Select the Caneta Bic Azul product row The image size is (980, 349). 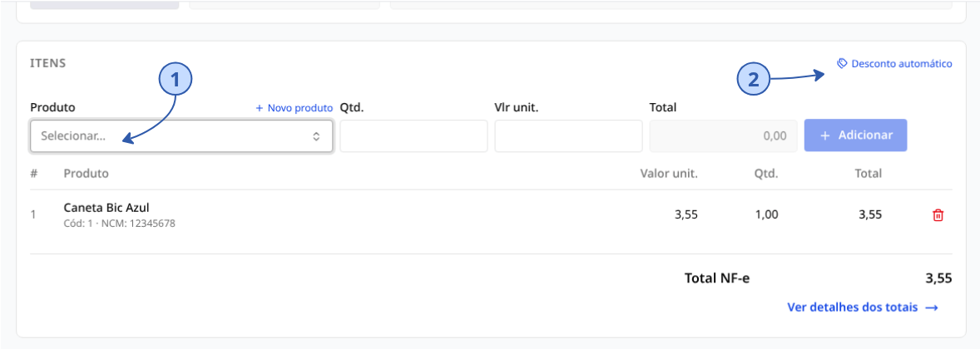(491, 215)
